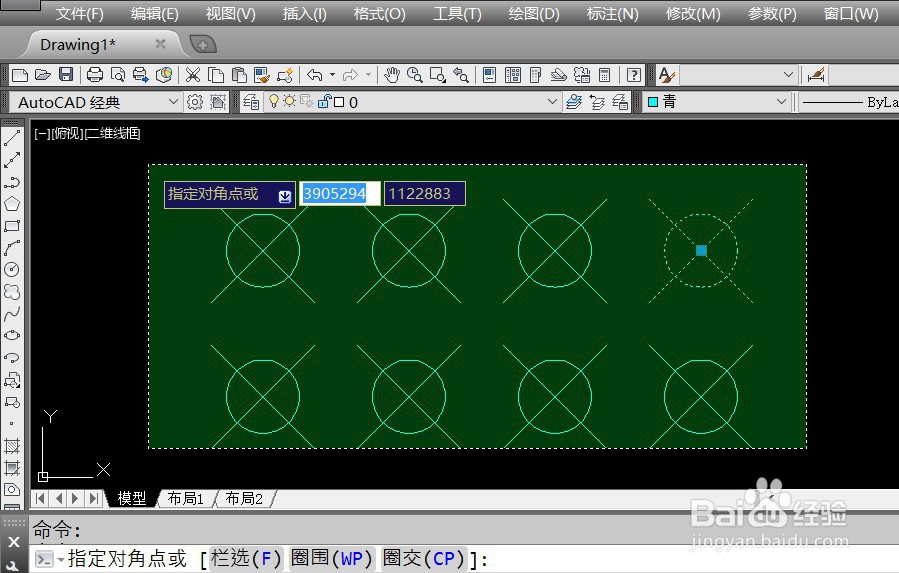Open Plot Preview
The height and width of the screenshot is (573, 899).
point(118,75)
